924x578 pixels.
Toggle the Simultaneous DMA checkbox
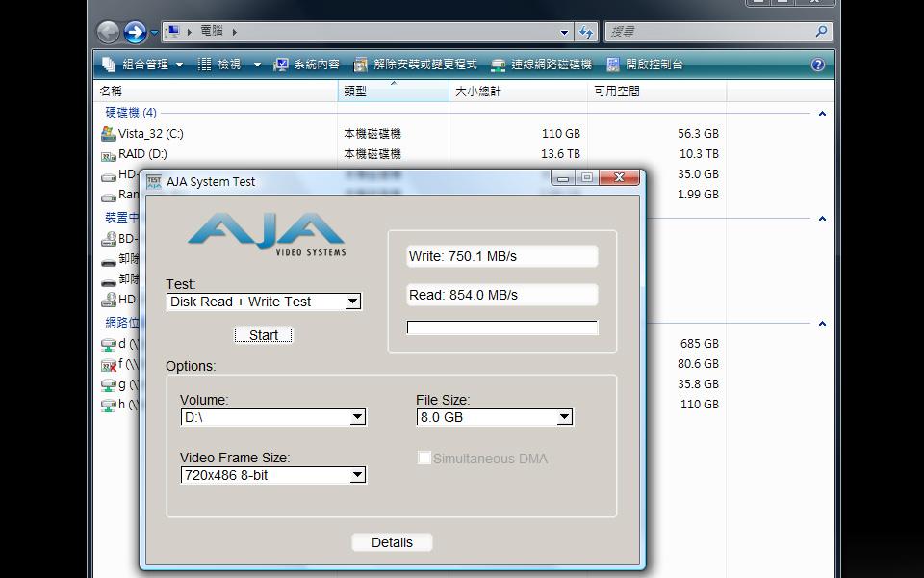click(x=423, y=458)
